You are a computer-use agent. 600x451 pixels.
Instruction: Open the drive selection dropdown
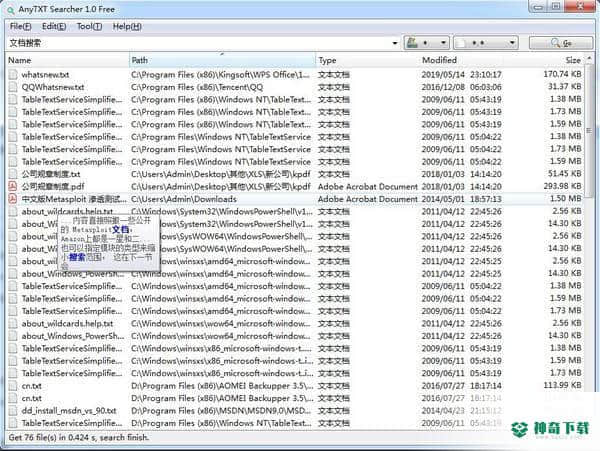(x=427, y=43)
